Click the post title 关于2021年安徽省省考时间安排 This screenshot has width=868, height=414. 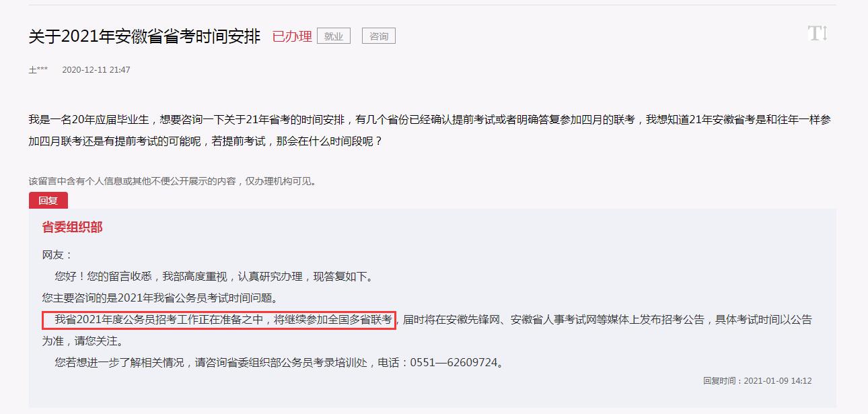point(144,36)
